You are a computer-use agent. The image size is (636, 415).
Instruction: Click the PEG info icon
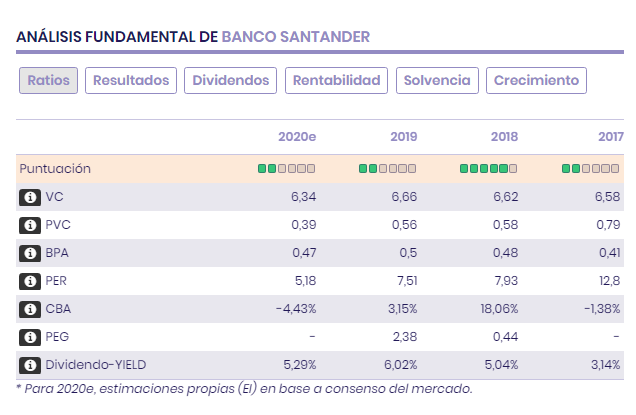pos(29,337)
